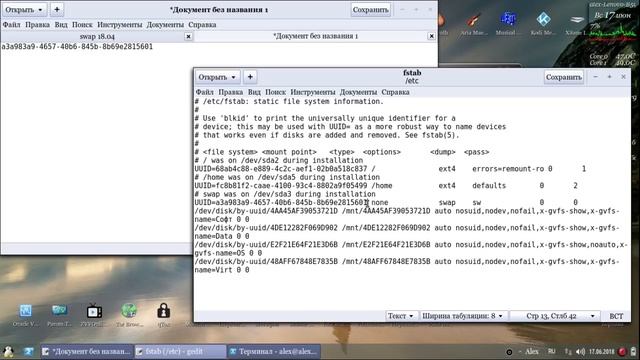The image size is (640, 360).
Task: Open the Справка menu in background gedit window
Action: pos(202,25)
